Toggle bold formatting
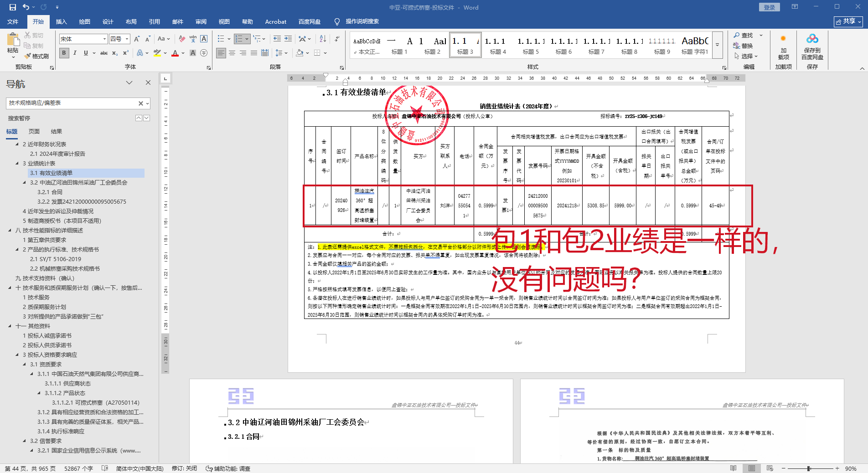This screenshot has height=473, width=868. [64, 53]
